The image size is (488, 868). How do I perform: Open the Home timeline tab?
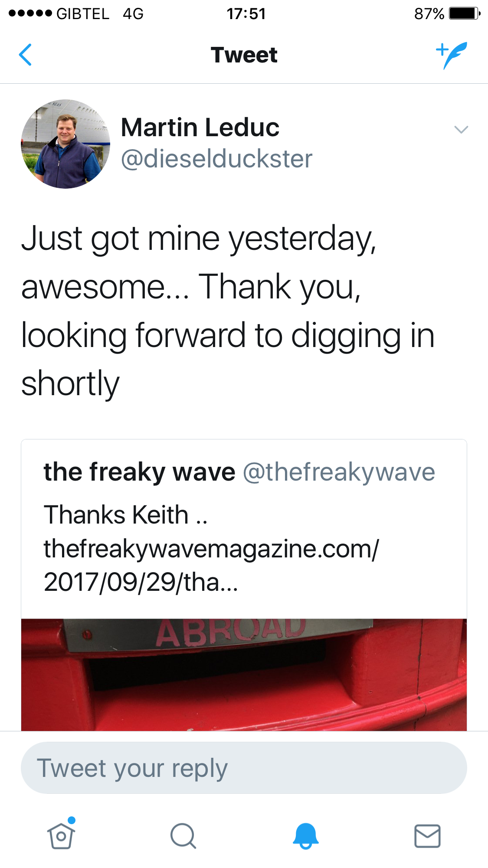(x=61, y=835)
